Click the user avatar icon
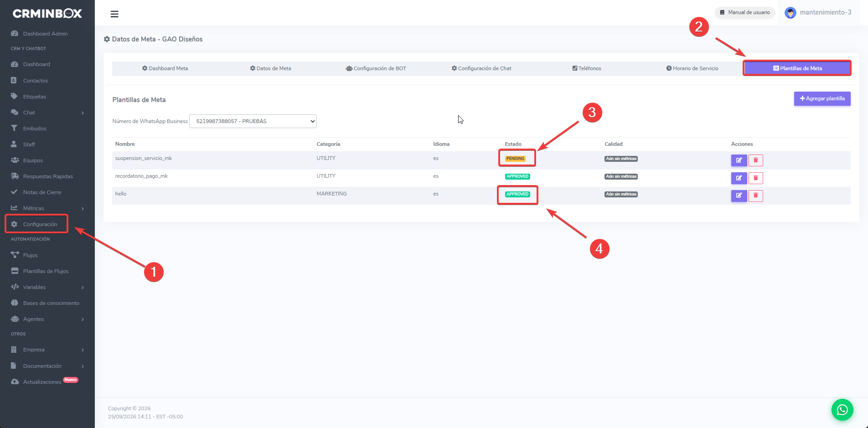 (790, 13)
